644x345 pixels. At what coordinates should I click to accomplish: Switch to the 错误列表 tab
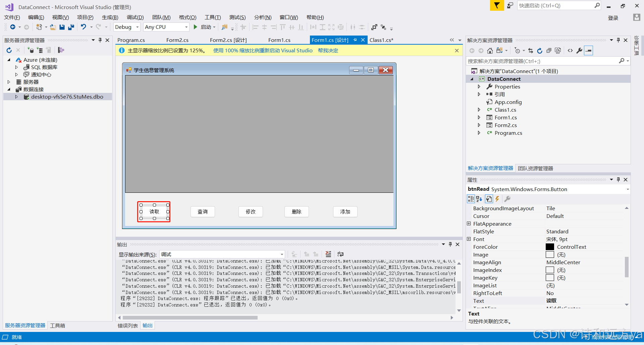point(128,326)
